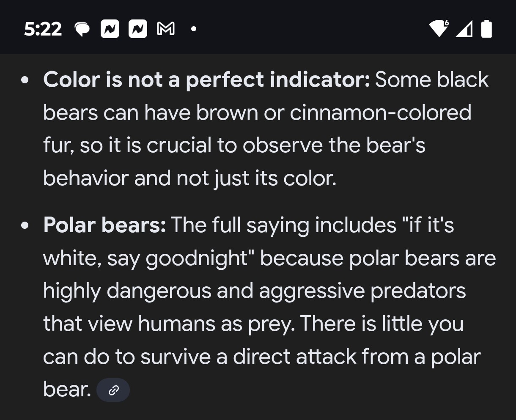Tap the source link chip after "bear."
This screenshot has height=420, width=516.
[x=113, y=390]
